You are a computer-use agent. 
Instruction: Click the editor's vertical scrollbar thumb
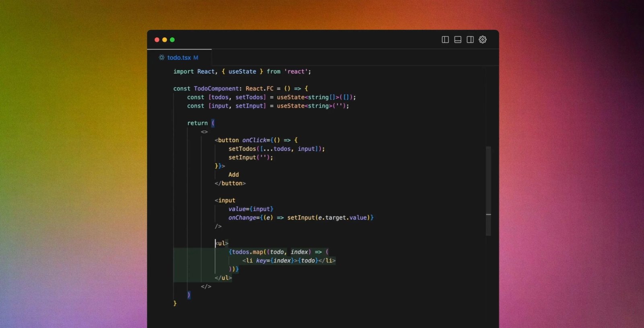(488, 181)
